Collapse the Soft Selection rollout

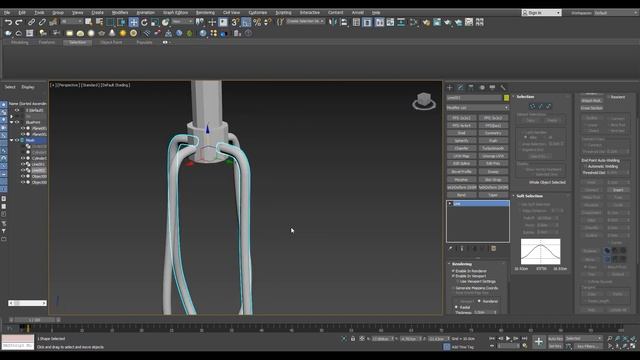[x=513, y=196]
